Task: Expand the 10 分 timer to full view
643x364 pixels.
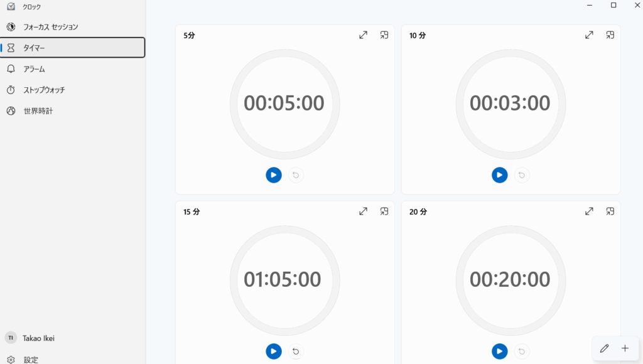Action: pos(589,35)
